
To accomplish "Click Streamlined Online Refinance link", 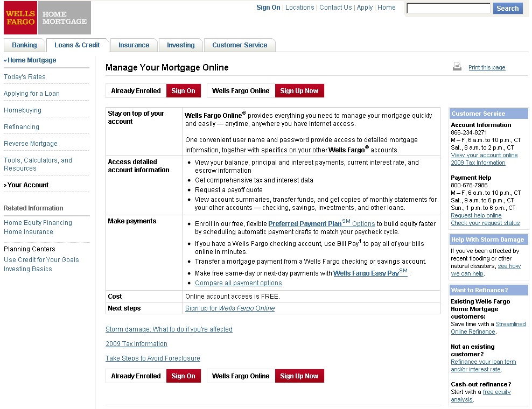I will coord(488,328).
